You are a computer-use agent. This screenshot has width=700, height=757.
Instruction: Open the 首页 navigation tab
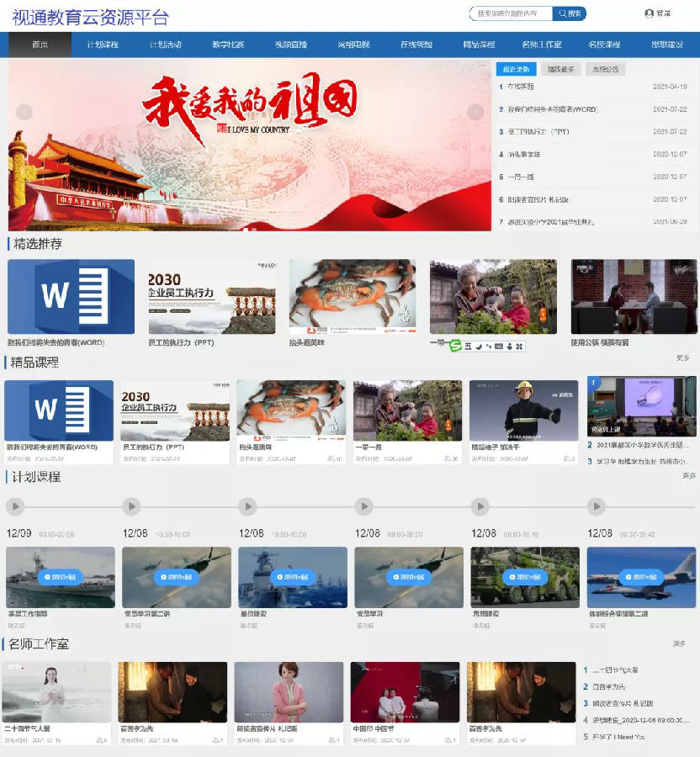pyautogui.click(x=40, y=45)
